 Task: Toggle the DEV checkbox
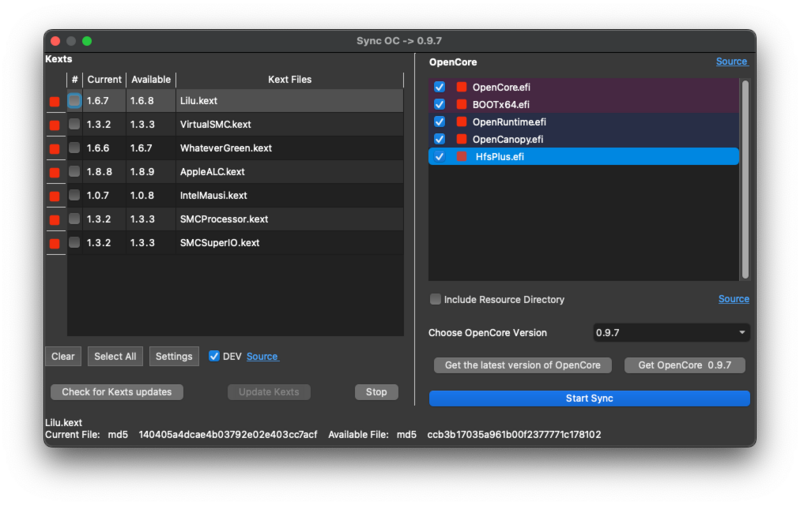pyautogui.click(x=214, y=356)
